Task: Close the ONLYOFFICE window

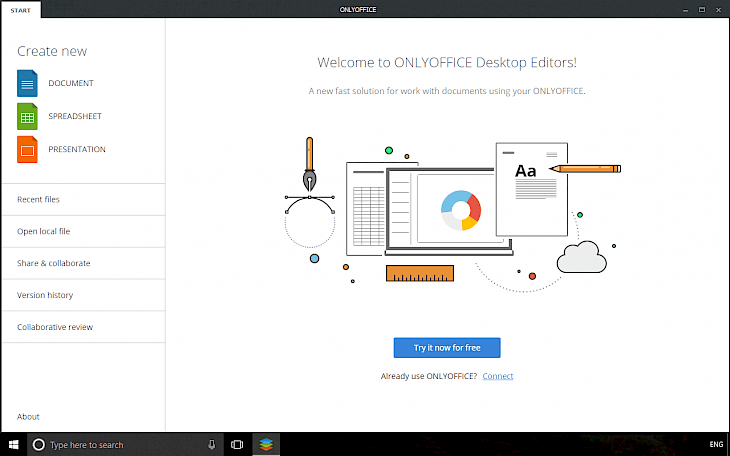Action: coord(718,10)
